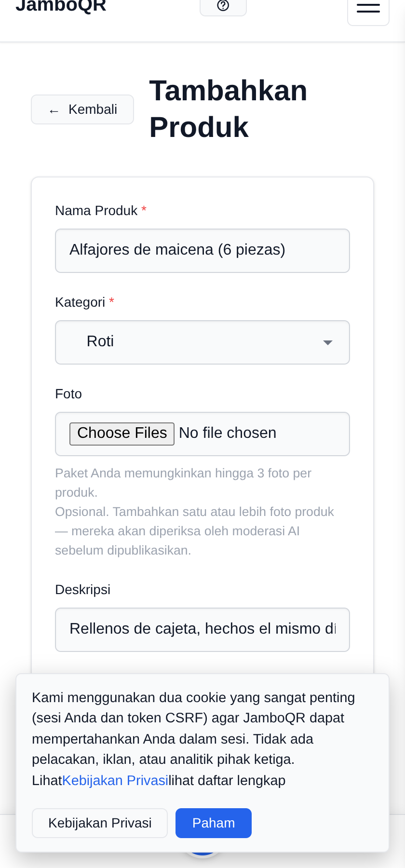
Task: Tap the blue circular button behind cookie banner
Action: click(202, 854)
